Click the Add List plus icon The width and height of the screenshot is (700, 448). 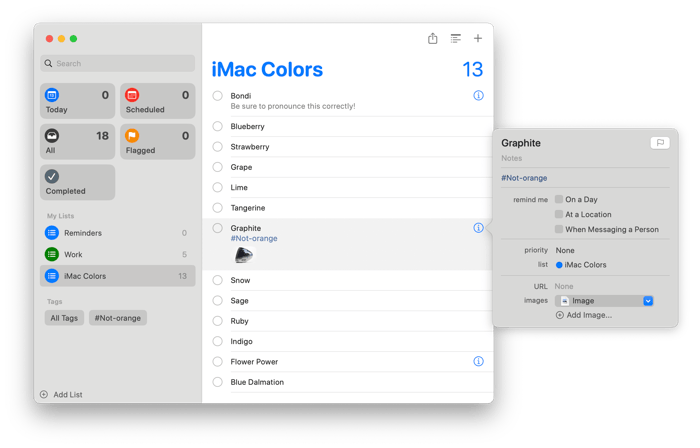[x=44, y=394]
